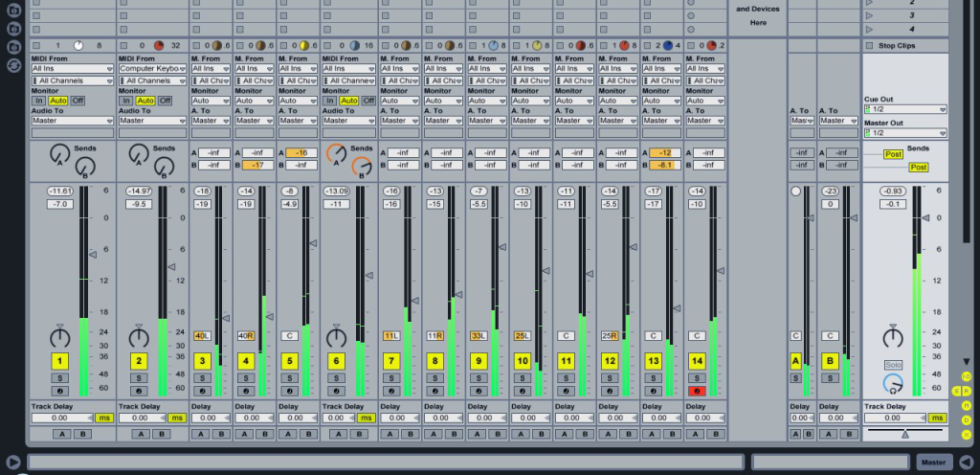Screen dimensions: 980x475
Task: Click track 2's red clip progress pie icon
Action: pos(159,46)
